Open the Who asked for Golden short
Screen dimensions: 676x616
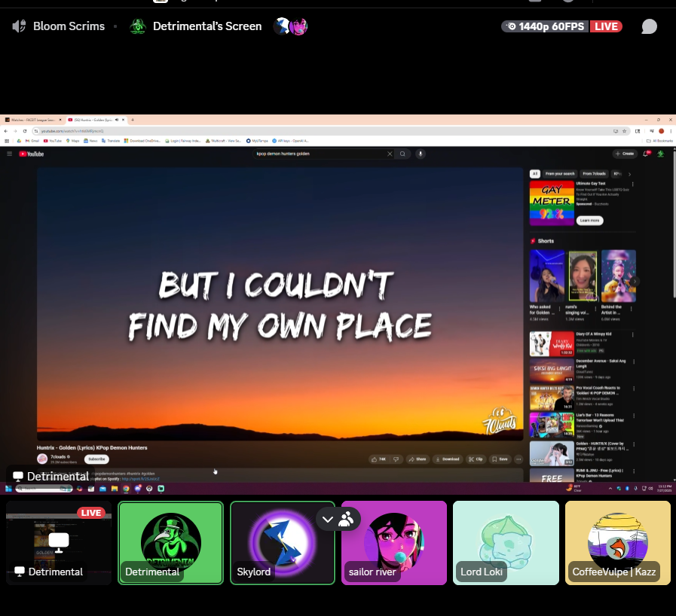[546, 276]
